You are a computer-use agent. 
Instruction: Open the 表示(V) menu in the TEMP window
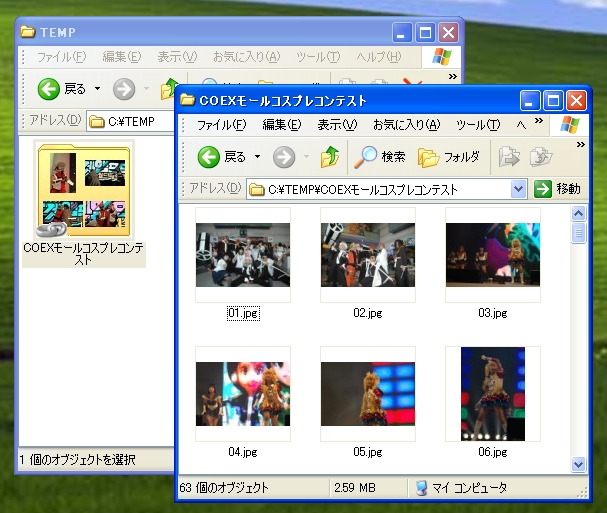click(177, 57)
